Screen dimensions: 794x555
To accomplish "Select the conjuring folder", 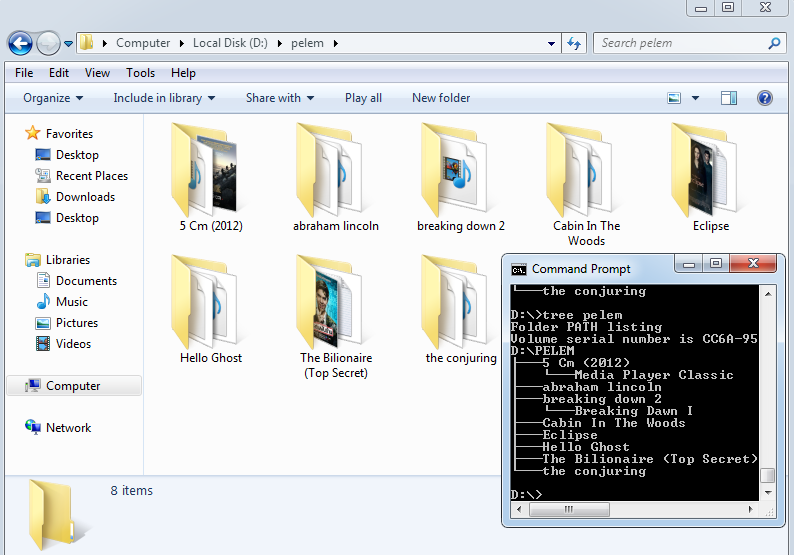I will coord(461,309).
